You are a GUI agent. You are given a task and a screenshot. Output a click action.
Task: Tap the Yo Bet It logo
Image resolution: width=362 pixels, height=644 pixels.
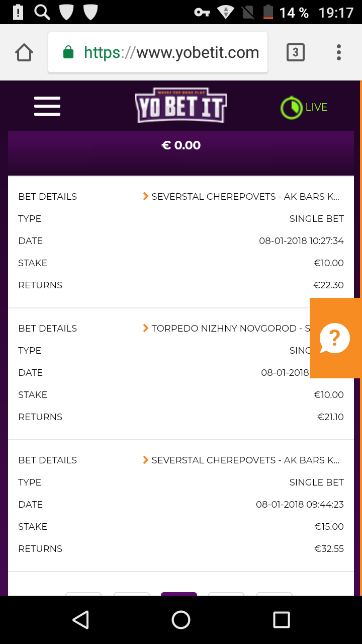click(180, 107)
